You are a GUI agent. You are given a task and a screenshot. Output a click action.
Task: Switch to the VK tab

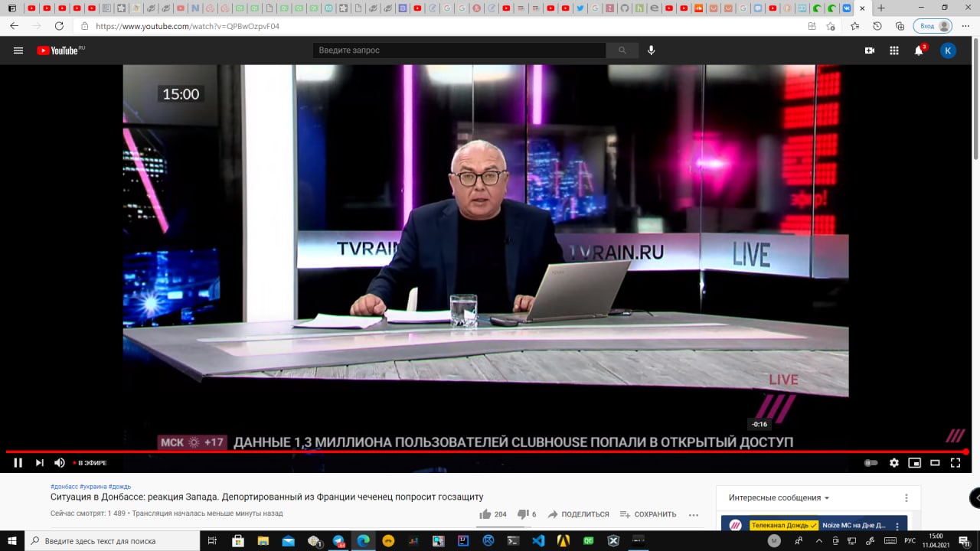847,8
